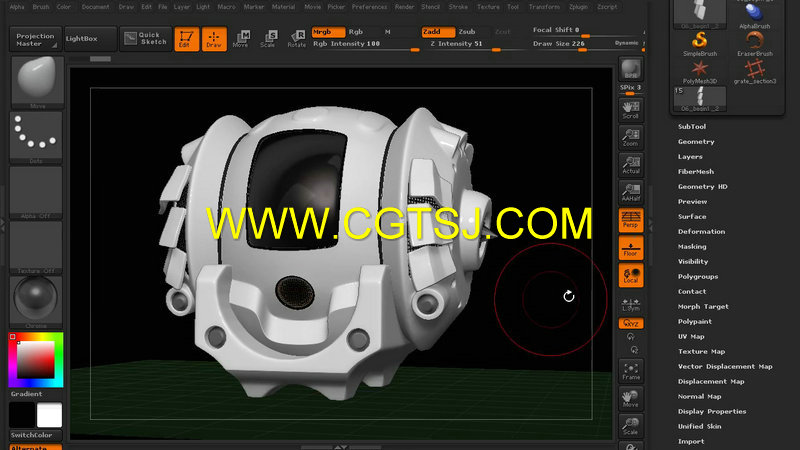800x450 pixels.
Task: Click the Scale view icon in right shelf
Action: pos(631,426)
